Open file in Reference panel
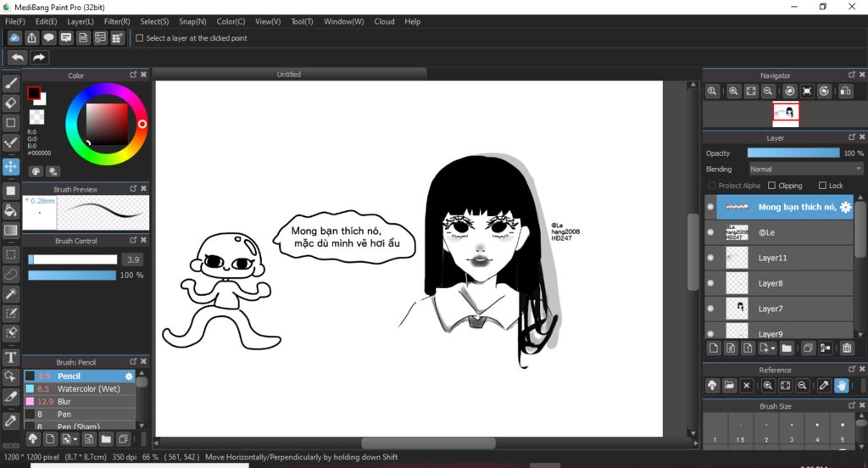Image resolution: width=868 pixels, height=468 pixels. (x=730, y=386)
